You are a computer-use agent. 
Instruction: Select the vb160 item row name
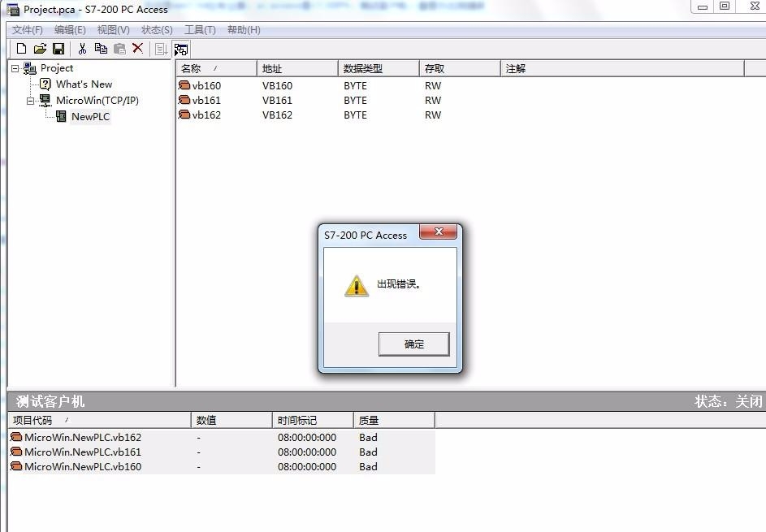point(206,85)
